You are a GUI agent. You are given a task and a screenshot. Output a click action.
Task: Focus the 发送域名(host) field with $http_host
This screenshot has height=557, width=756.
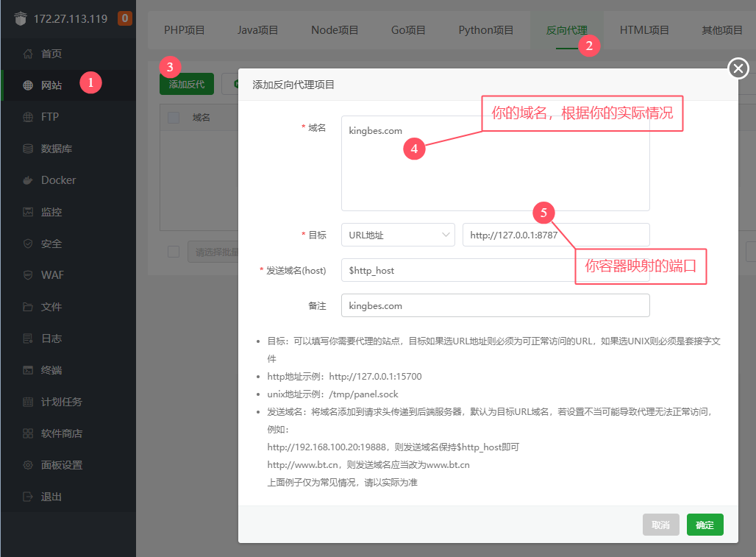(x=495, y=270)
